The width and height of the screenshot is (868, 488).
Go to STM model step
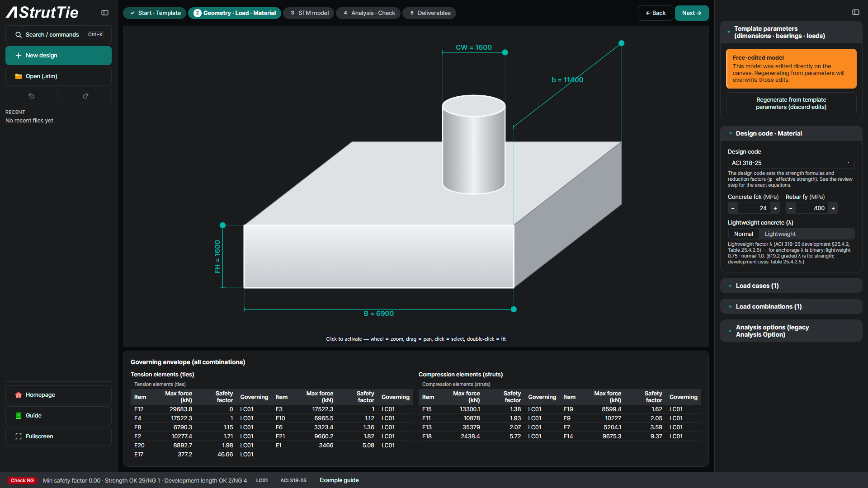click(309, 13)
